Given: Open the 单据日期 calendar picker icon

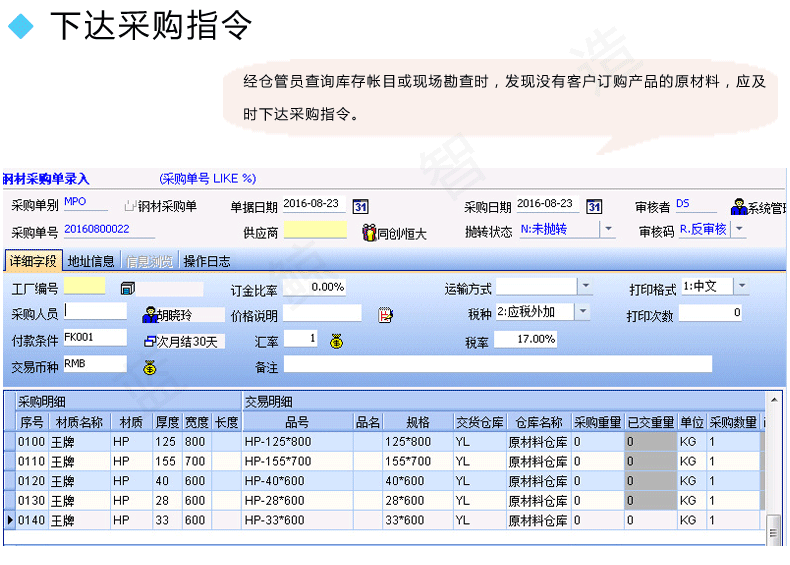Looking at the screenshot, I should pos(360,207).
